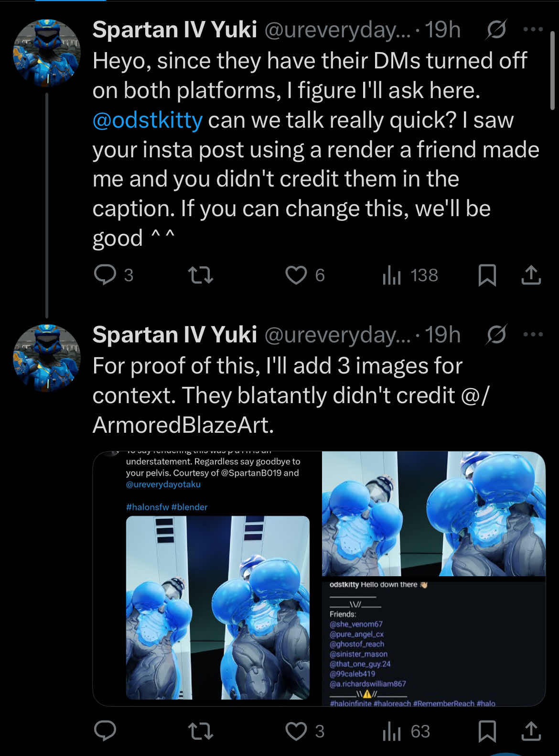Repost the second tweet with images
Viewport: 559px width, 756px height.
[201, 731]
